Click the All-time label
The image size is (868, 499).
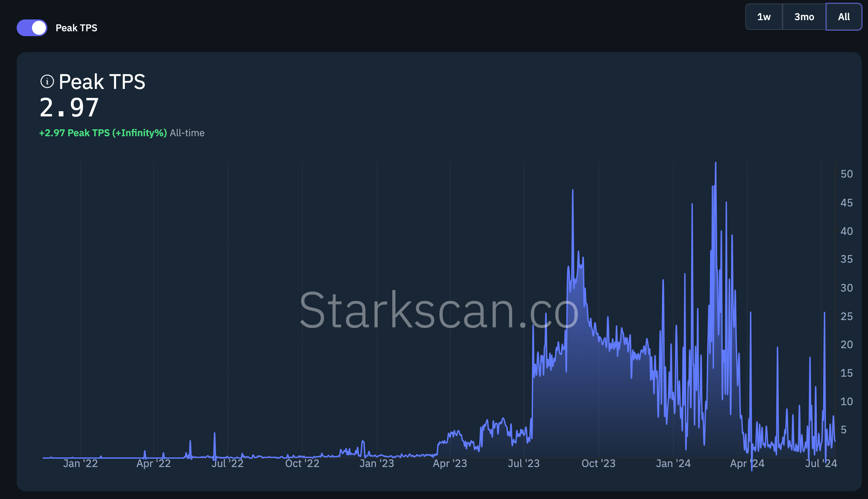(187, 133)
